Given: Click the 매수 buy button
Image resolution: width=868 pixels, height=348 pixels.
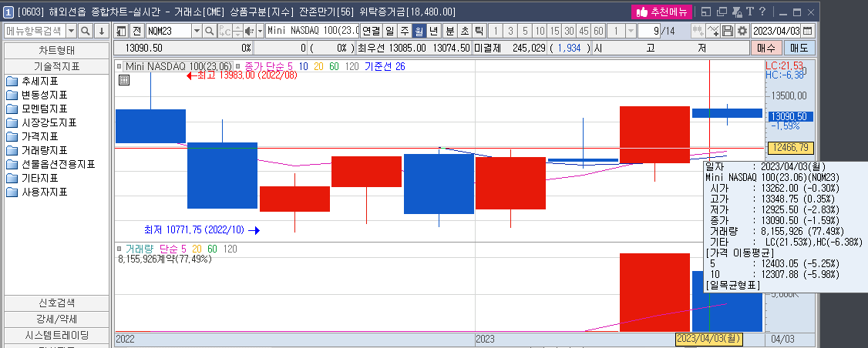Looking at the screenshot, I should tap(767, 49).
